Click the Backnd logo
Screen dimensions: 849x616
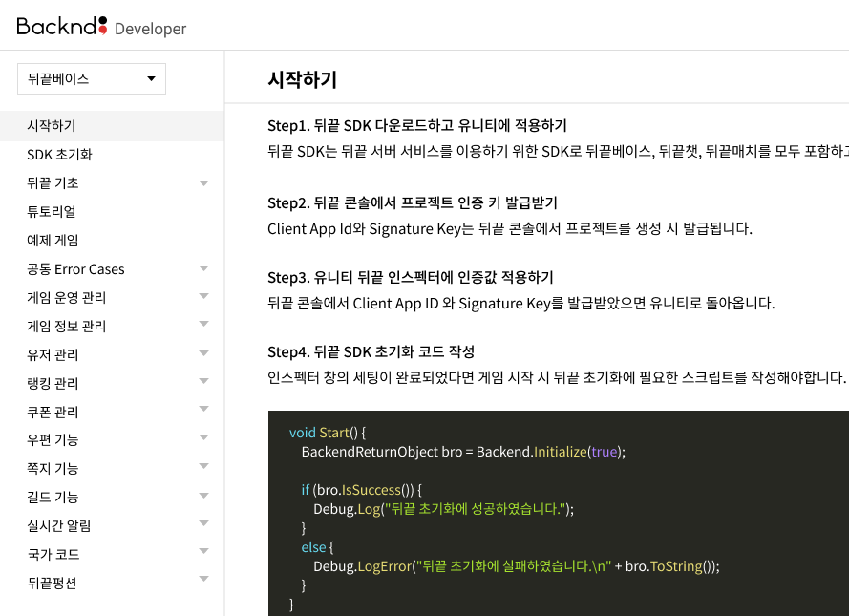click(x=62, y=26)
